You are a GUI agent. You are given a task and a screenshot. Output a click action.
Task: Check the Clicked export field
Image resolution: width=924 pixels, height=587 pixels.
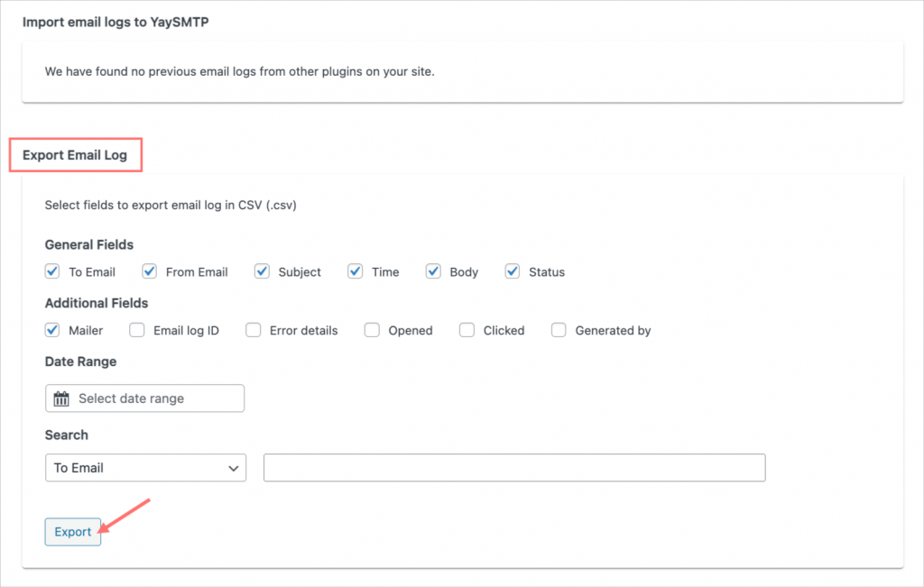tap(467, 330)
